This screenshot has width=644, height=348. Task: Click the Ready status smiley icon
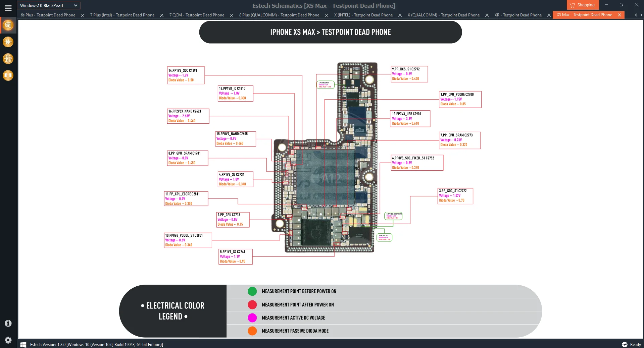624,344
